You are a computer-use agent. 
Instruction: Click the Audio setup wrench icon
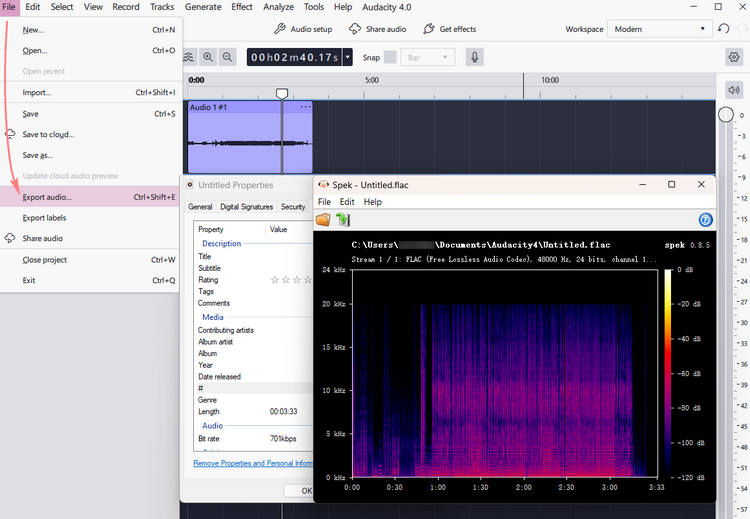(280, 29)
